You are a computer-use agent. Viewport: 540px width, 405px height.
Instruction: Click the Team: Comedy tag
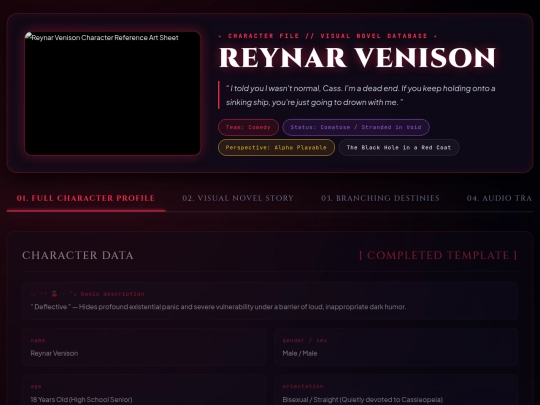point(248,127)
